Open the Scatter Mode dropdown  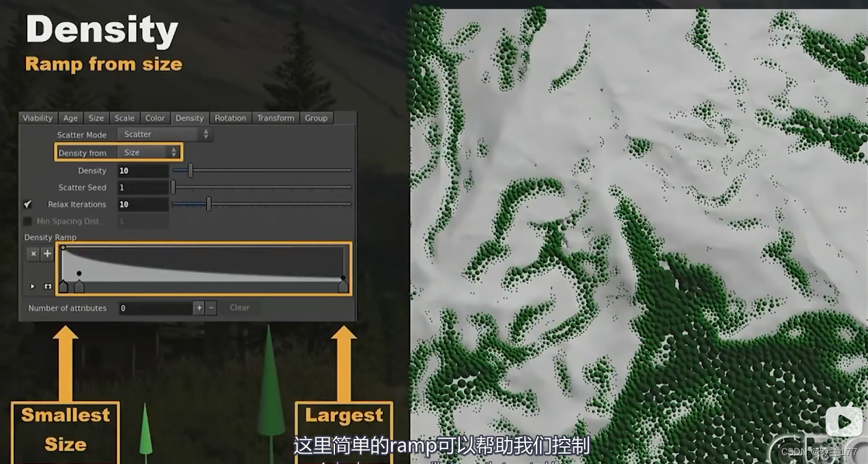[x=164, y=134]
